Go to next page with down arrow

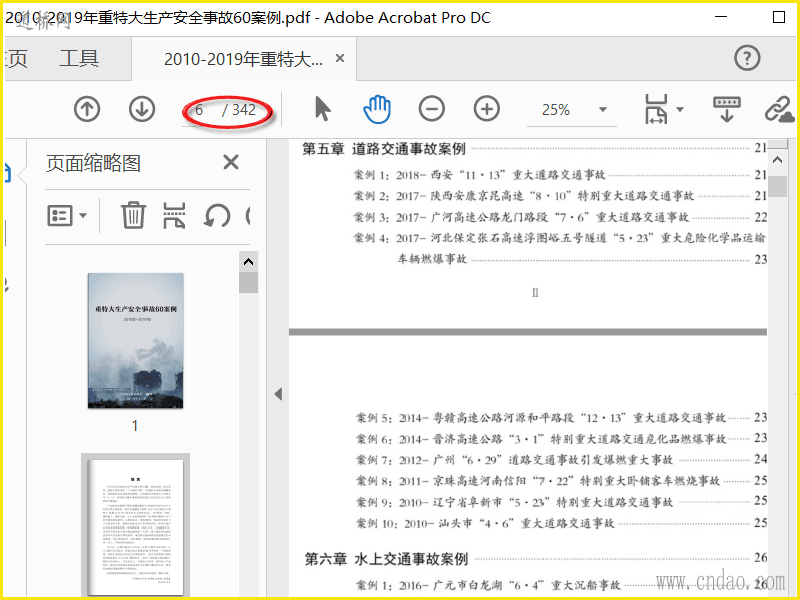click(x=141, y=109)
